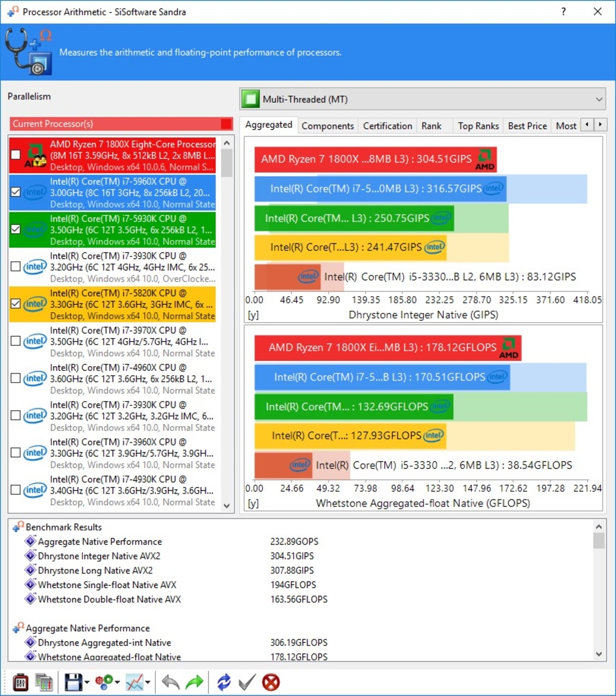The height and width of the screenshot is (696, 616).
Task: Click the Intel logo beside i7-4930K in list
Action: (x=35, y=491)
